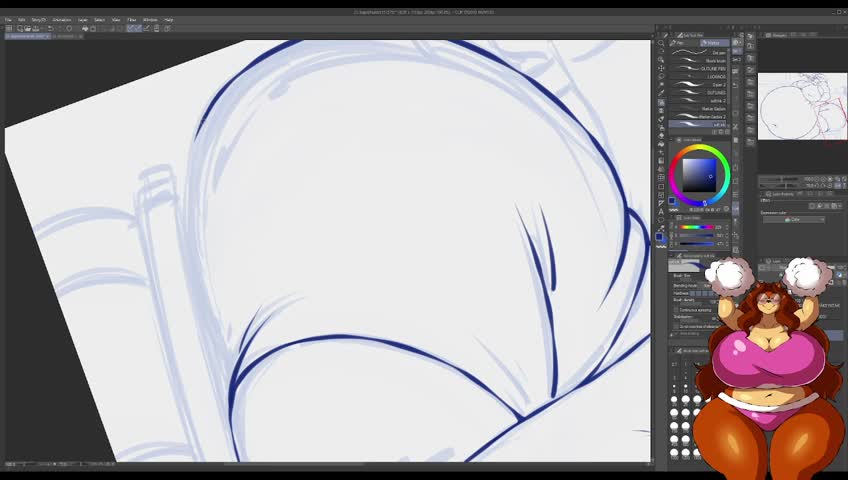Screen dimensions: 848x480
Task: Toggle Snap to Grid in command bar
Action: 147,29
